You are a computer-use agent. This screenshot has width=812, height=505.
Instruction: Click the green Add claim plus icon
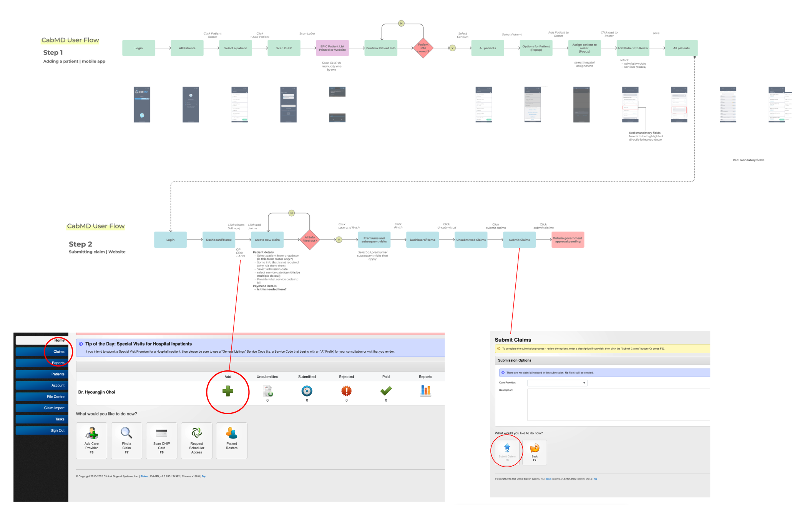click(228, 392)
